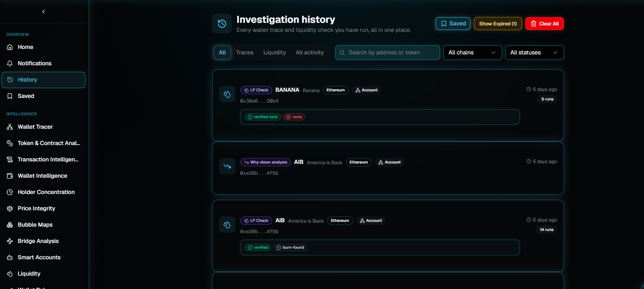The width and height of the screenshot is (644, 289).
Task: Open the All chains dropdown
Action: coord(472,53)
